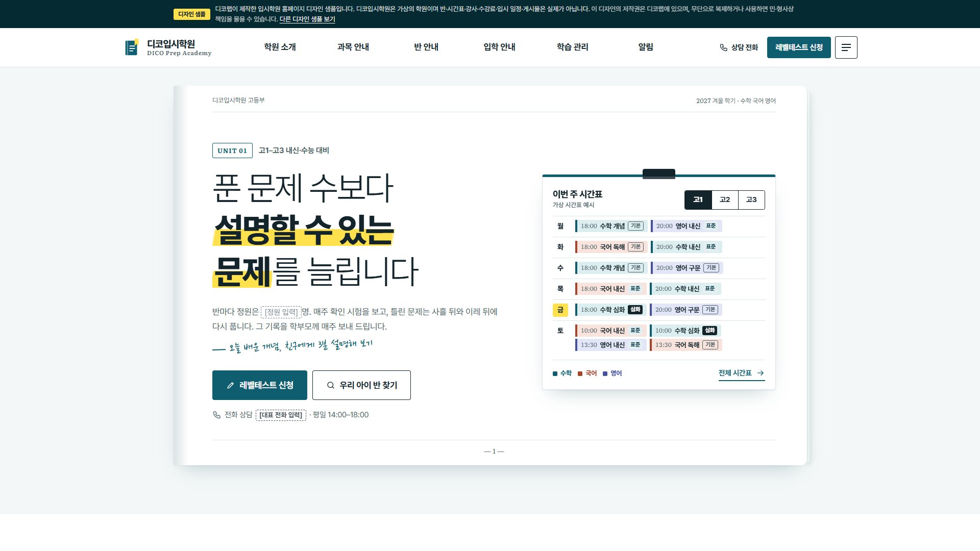
Task: Click the header 레벨테스트 신청 button
Action: pos(799,47)
